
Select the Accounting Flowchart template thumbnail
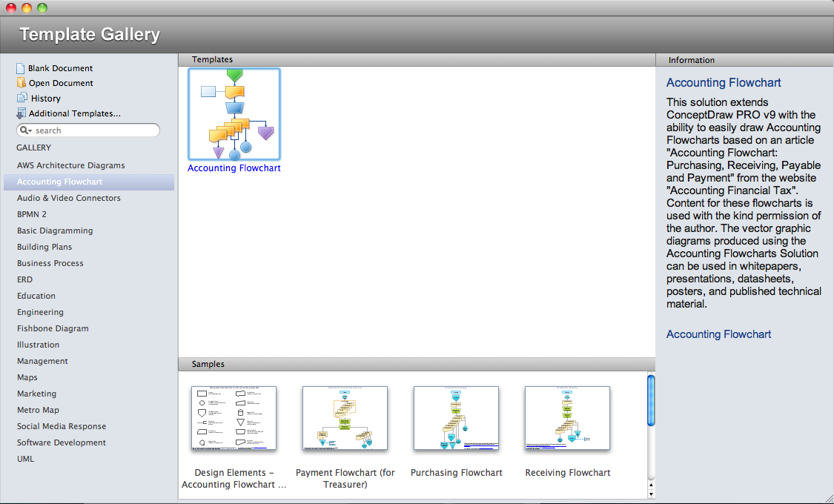pos(234,114)
